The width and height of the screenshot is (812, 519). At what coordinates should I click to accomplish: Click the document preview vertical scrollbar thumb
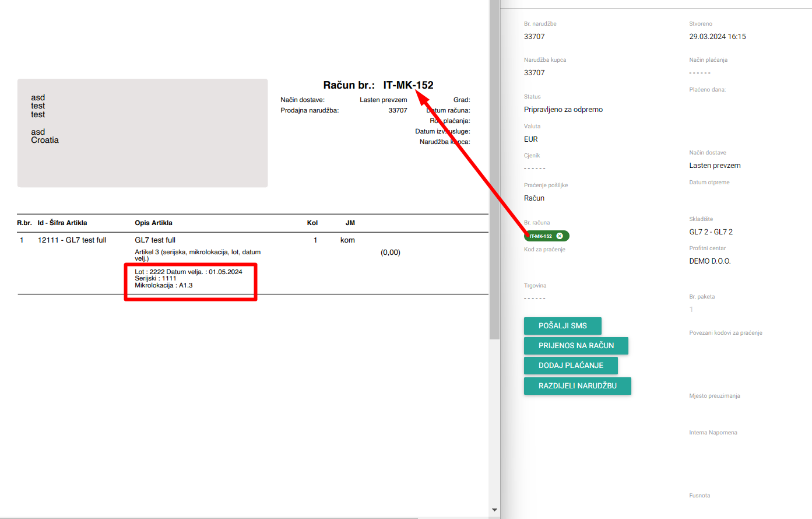[x=495, y=169]
